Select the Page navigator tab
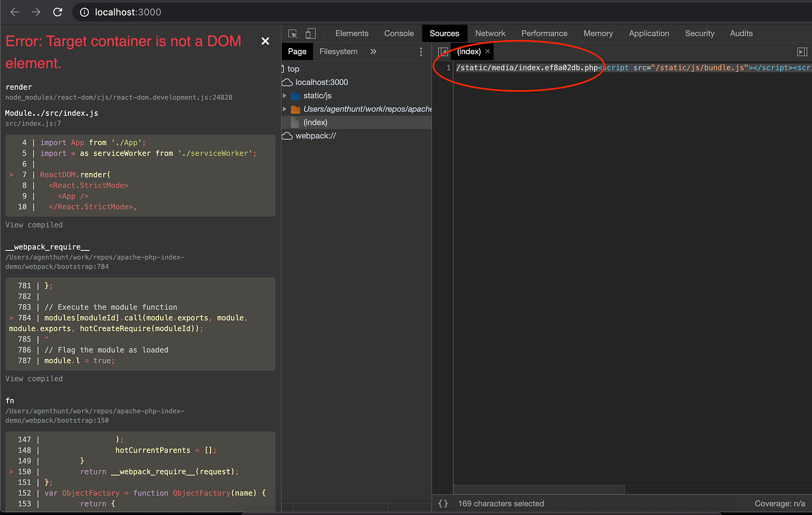 click(x=297, y=52)
